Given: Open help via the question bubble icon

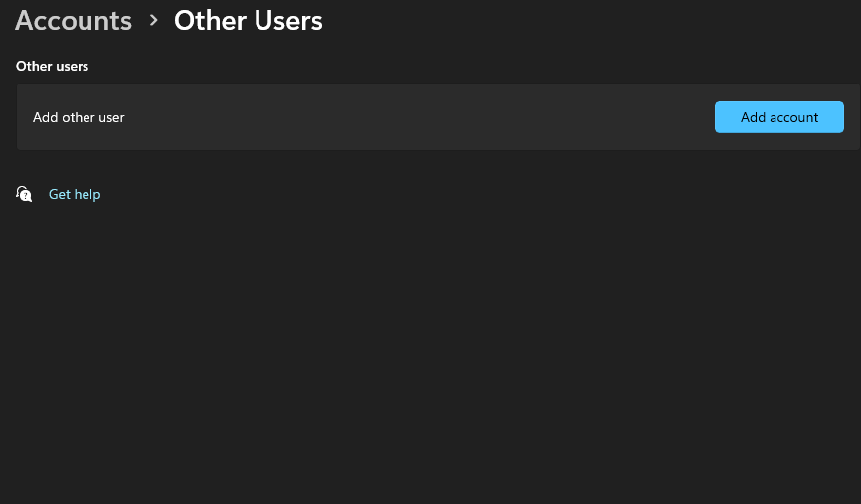Looking at the screenshot, I should click(24, 194).
